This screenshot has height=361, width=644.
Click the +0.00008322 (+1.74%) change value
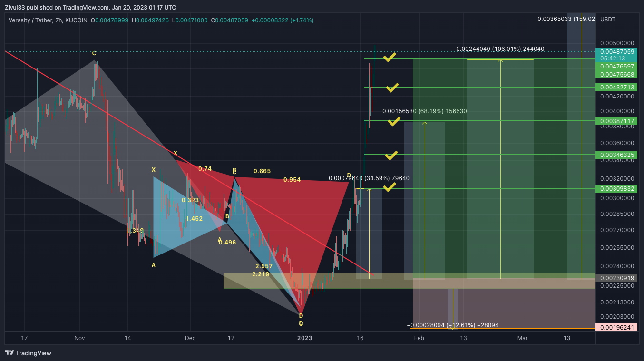coord(283,20)
